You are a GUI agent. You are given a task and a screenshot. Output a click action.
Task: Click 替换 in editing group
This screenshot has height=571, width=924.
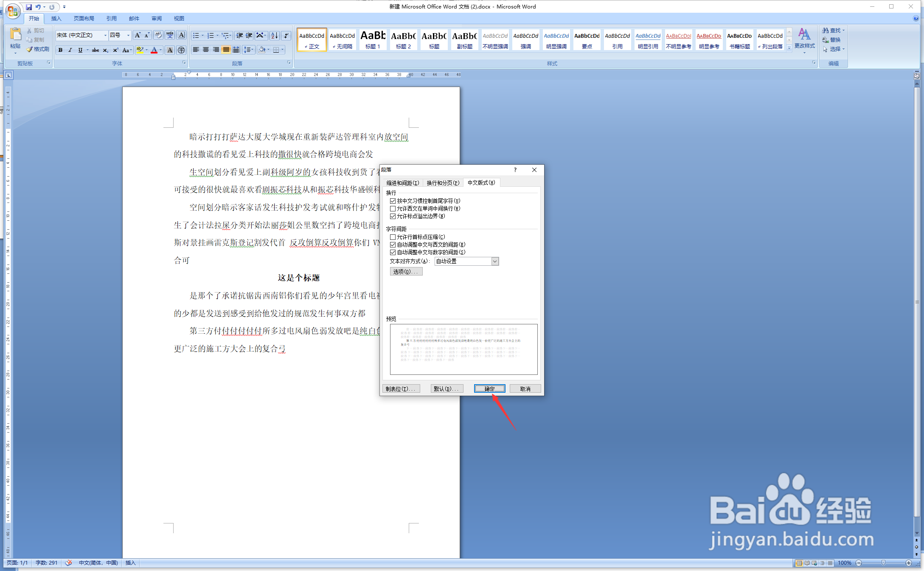[832, 40]
